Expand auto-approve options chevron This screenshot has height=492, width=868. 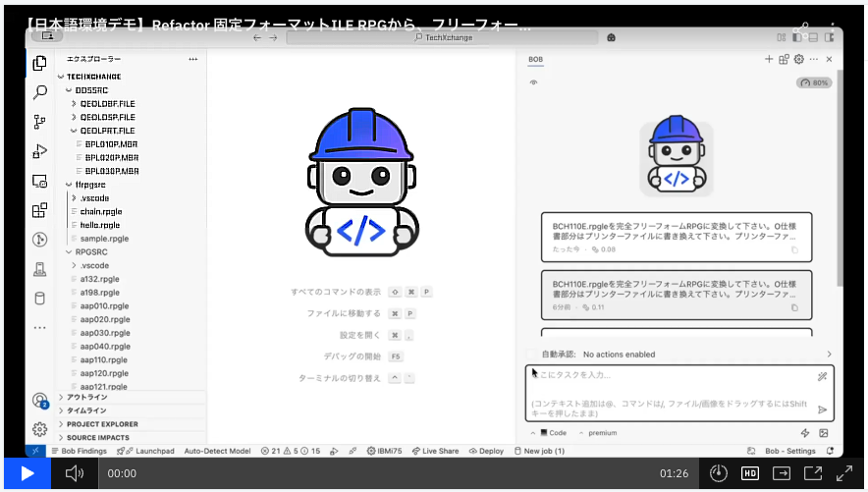tap(829, 355)
